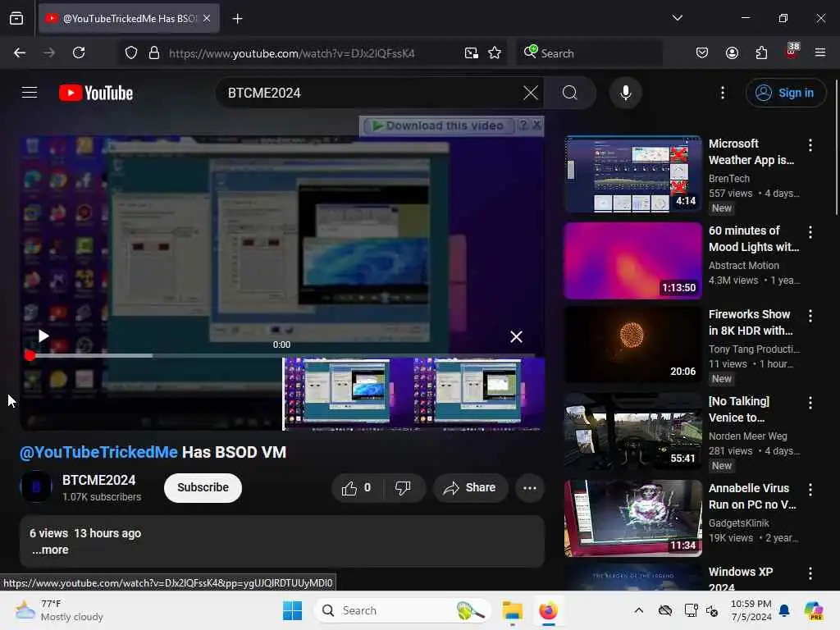Click Download this video button
Screen dimensions: 840x630
[x=439, y=126]
